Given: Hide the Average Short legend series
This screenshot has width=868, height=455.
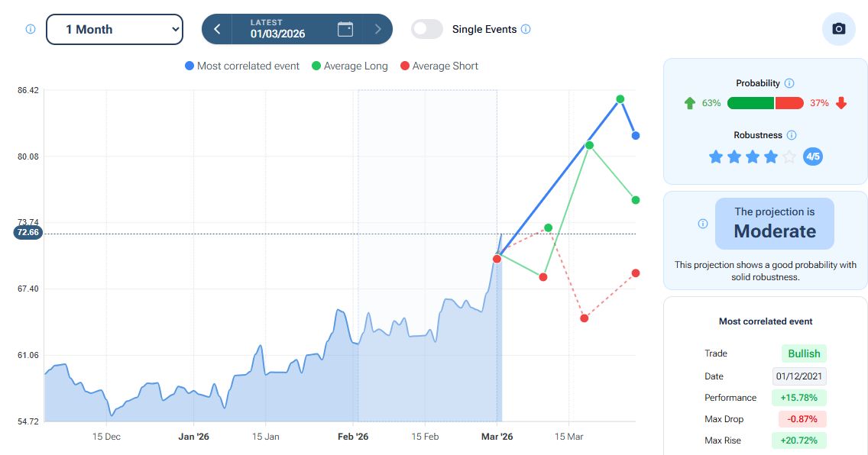Looking at the screenshot, I should pos(439,66).
